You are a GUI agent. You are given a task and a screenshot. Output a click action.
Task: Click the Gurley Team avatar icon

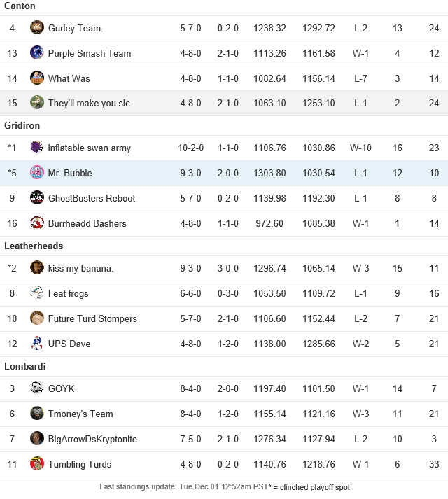37,27
